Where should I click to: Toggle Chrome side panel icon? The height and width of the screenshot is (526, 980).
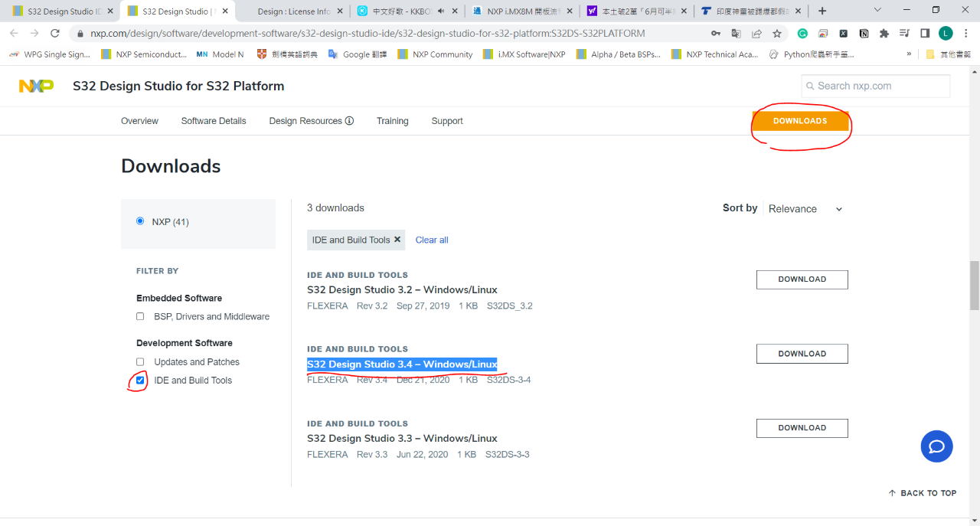click(925, 34)
